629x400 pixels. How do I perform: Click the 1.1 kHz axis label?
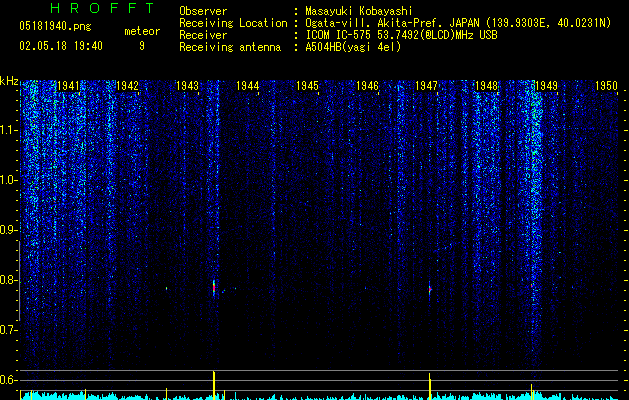9,130
